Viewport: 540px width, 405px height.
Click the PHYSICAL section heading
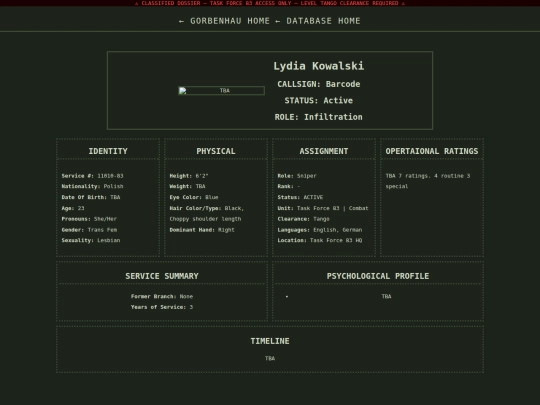click(216, 151)
